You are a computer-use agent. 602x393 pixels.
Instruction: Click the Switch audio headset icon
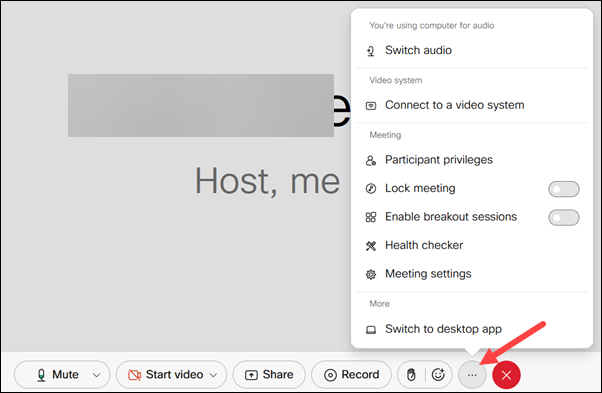370,51
